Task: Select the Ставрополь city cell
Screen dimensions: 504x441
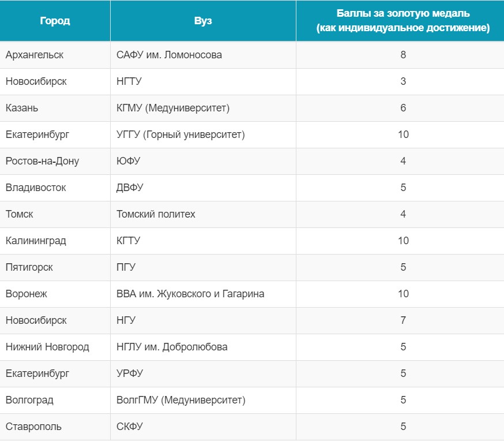Action: (55, 427)
